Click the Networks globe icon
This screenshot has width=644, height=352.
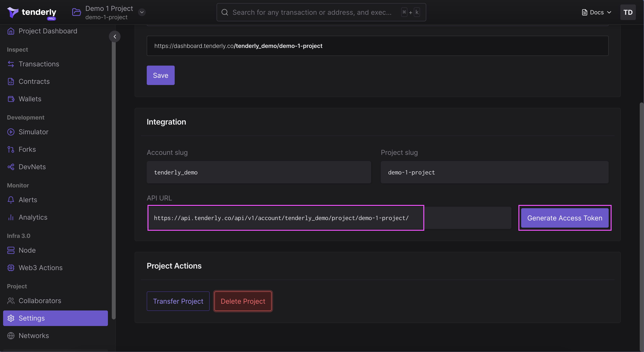(x=11, y=336)
